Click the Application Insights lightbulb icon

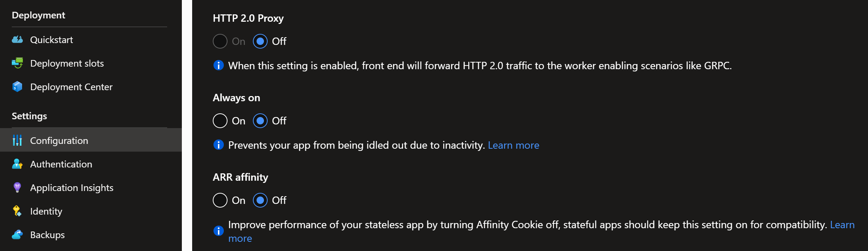[x=17, y=187]
